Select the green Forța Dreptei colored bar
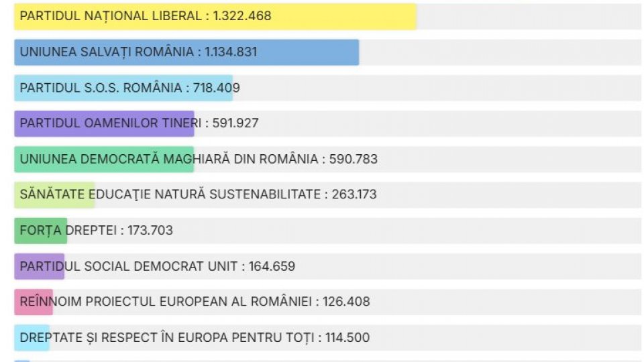Viewport: 644px width, 362px height. [x=40, y=230]
